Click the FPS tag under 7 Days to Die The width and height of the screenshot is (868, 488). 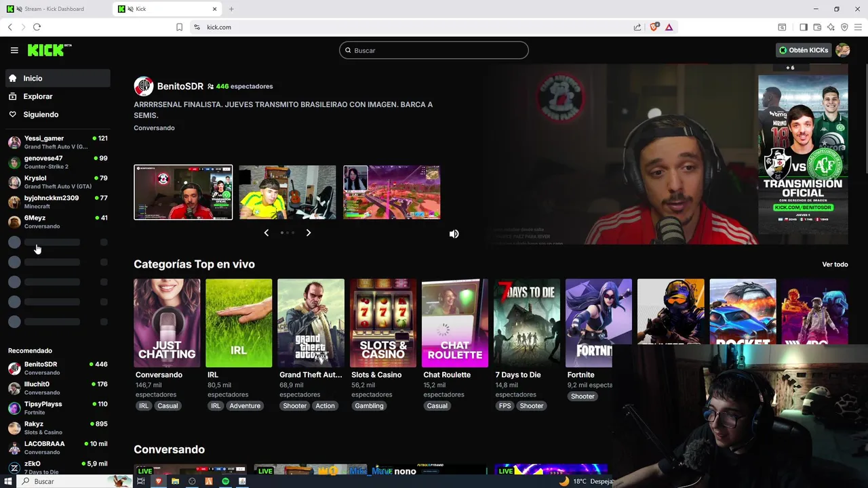pos(505,406)
